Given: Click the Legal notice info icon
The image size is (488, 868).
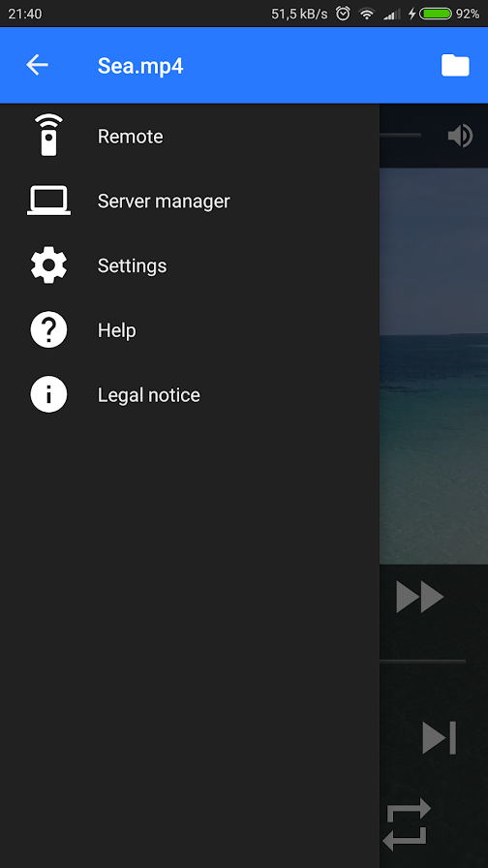Looking at the screenshot, I should (x=48, y=394).
